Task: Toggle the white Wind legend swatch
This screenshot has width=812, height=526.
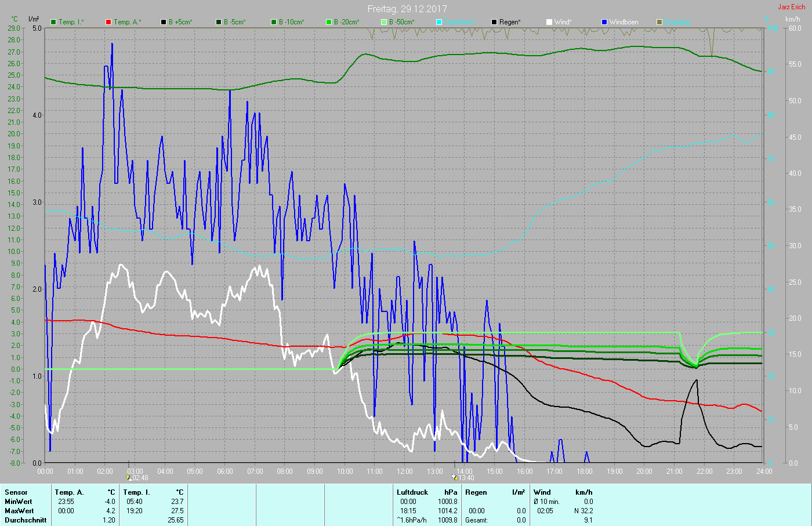Action: coord(549,22)
